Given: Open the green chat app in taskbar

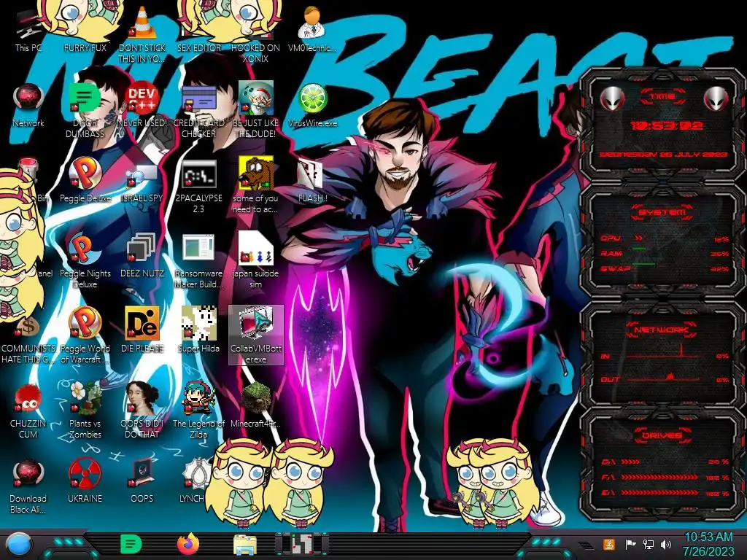Looking at the screenshot, I should pos(131,544).
